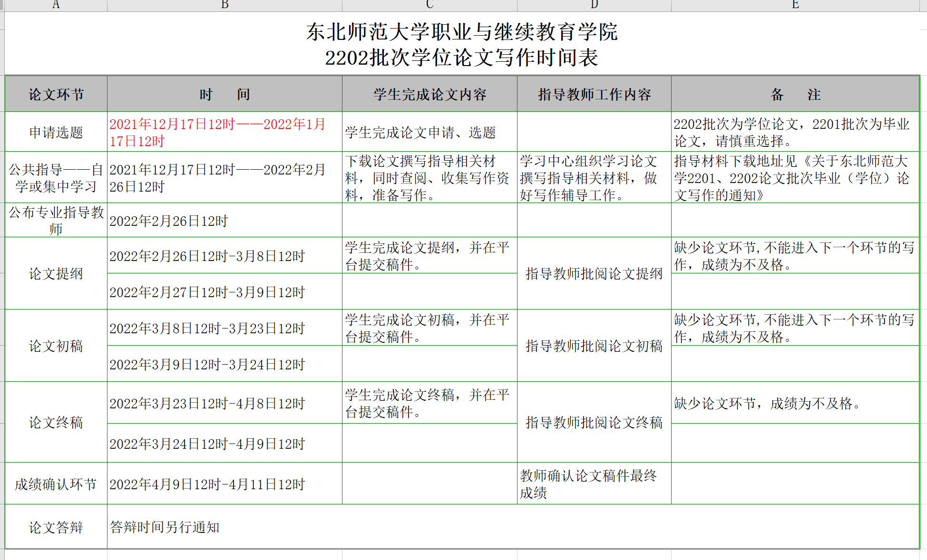Select column E header
This screenshot has height=560, width=927.
point(795,5)
